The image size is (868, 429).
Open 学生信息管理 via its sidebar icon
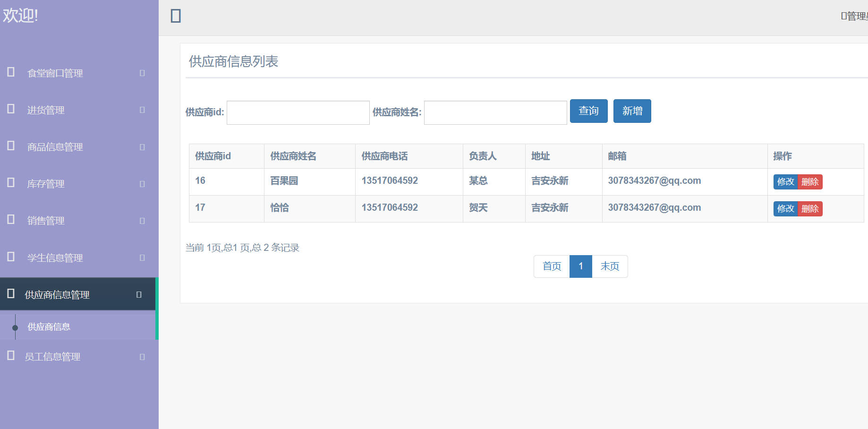point(10,257)
